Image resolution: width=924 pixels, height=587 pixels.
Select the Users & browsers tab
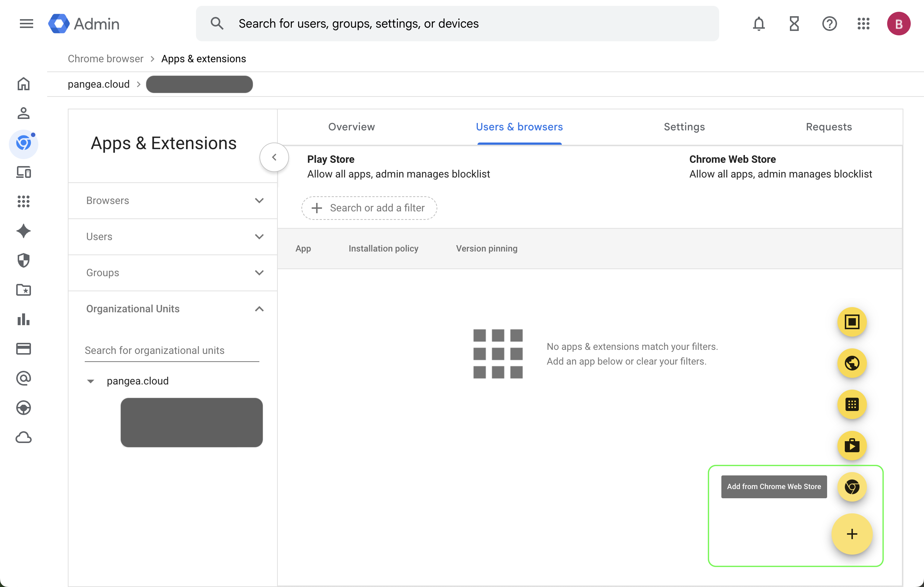coord(519,127)
